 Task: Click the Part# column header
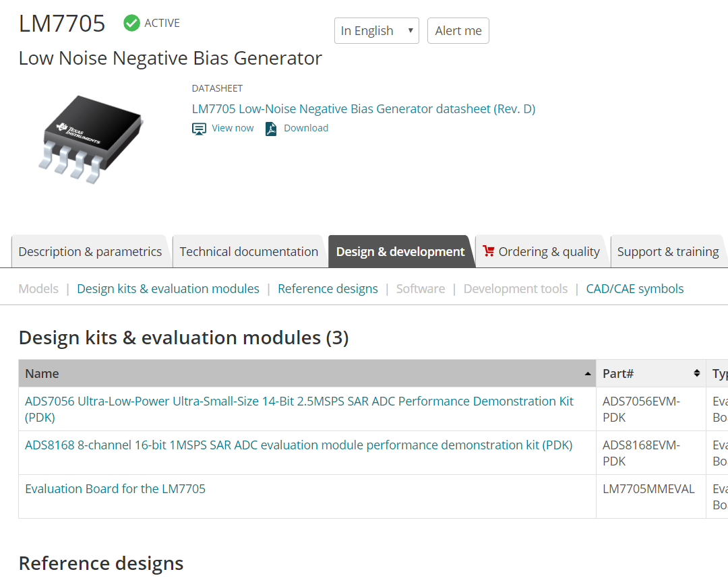point(651,373)
